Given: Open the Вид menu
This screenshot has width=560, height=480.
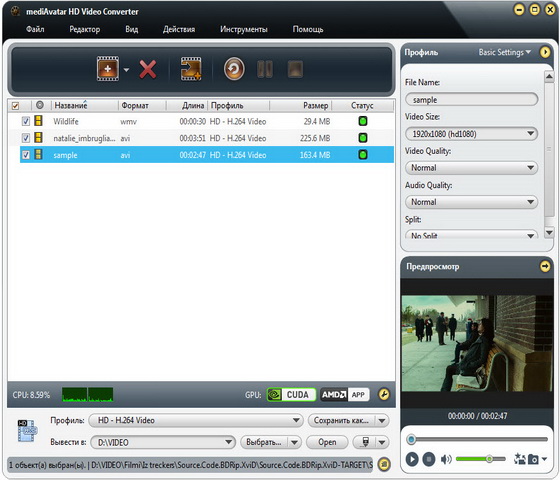Looking at the screenshot, I should click(131, 29).
